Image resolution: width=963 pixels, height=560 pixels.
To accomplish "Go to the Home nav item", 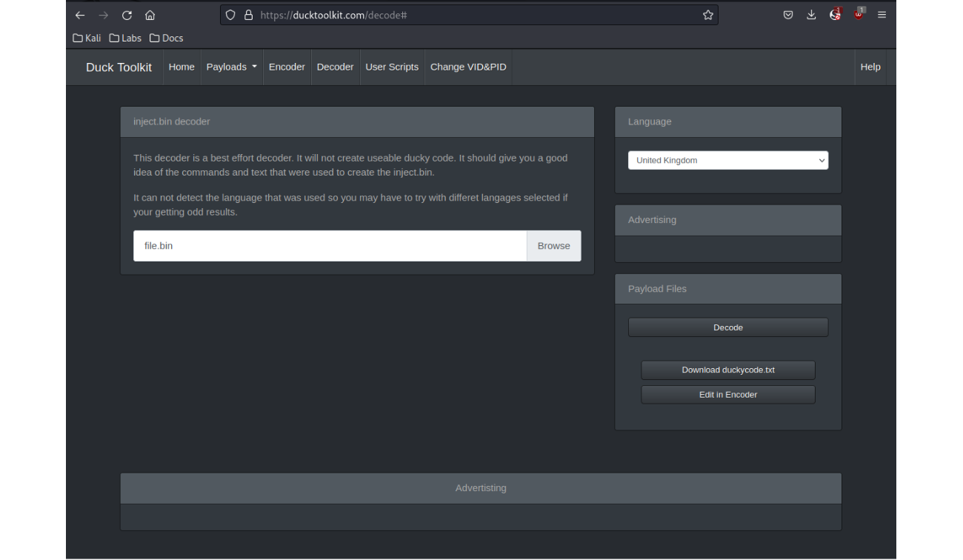I will (x=181, y=67).
